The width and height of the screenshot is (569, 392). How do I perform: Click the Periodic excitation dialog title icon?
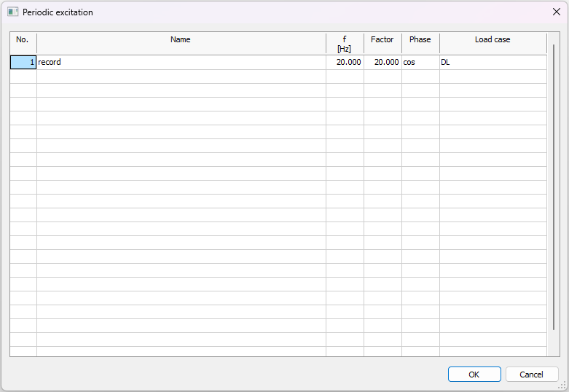pos(12,12)
